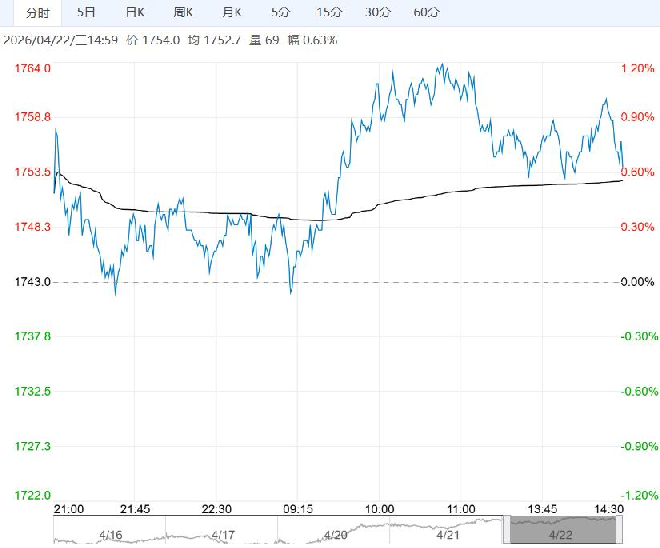The image size is (660, 548).
Task: Click the price line's lowest dip near 09:15
Action: pyautogui.click(x=291, y=292)
